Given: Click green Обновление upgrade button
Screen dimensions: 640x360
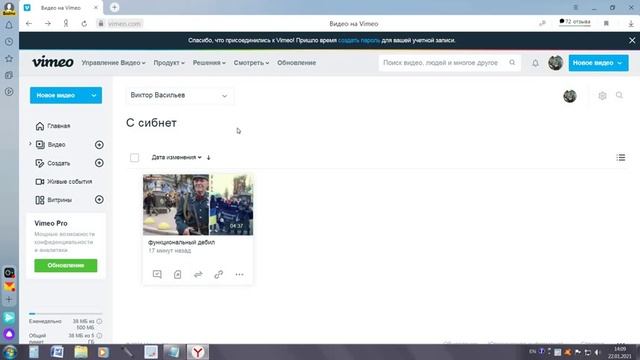Looking at the screenshot, I should [x=66, y=265].
